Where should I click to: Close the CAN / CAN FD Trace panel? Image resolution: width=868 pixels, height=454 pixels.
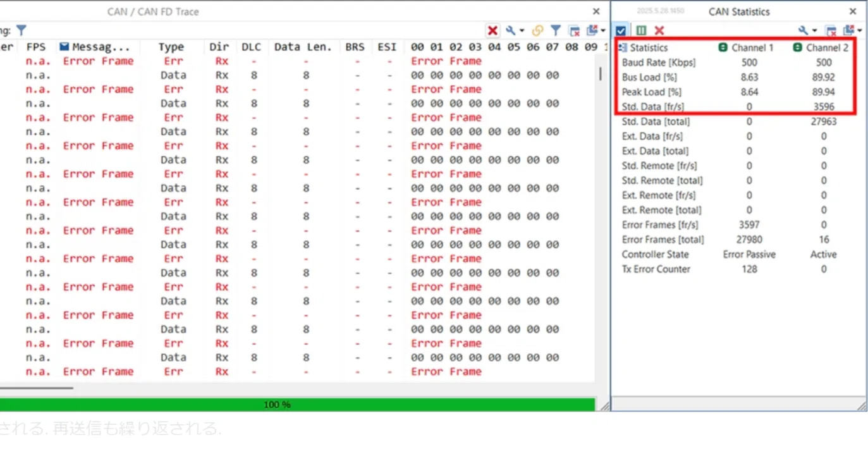pyautogui.click(x=596, y=11)
